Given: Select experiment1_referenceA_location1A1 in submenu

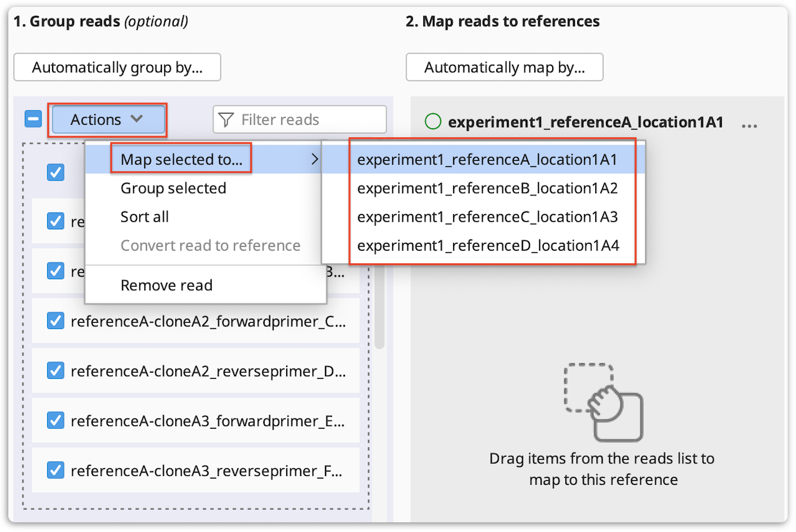Looking at the screenshot, I should pyautogui.click(x=484, y=159).
